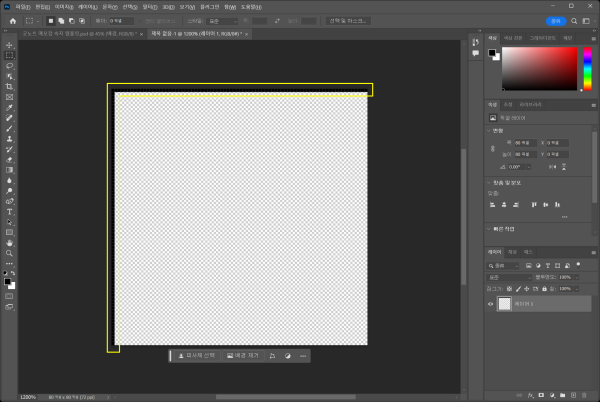Open the 이미지 menu
This screenshot has height=402, width=600.
64,7
